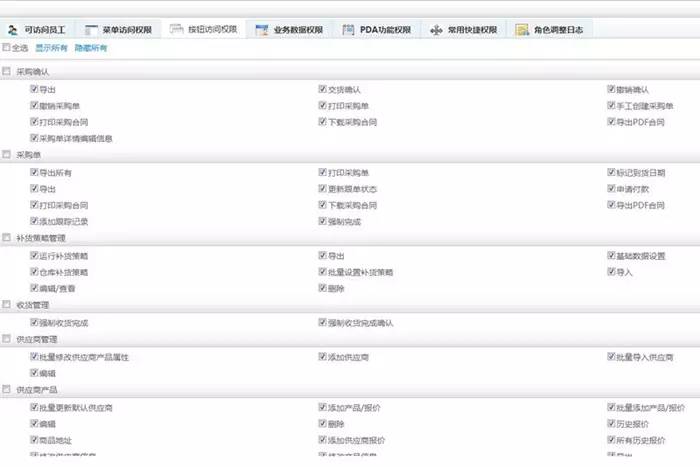Image resolution: width=700 pixels, height=467 pixels.
Task: Uncheck 交货确认 under 采购确认
Action: click(x=322, y=89)
